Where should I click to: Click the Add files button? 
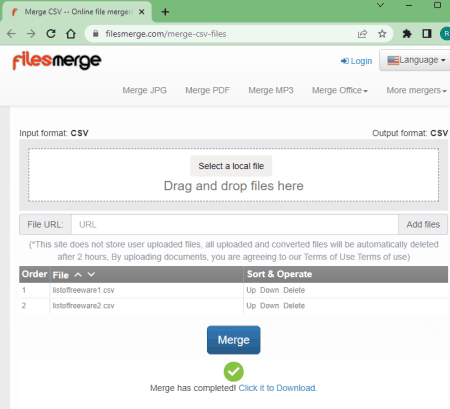423,225
